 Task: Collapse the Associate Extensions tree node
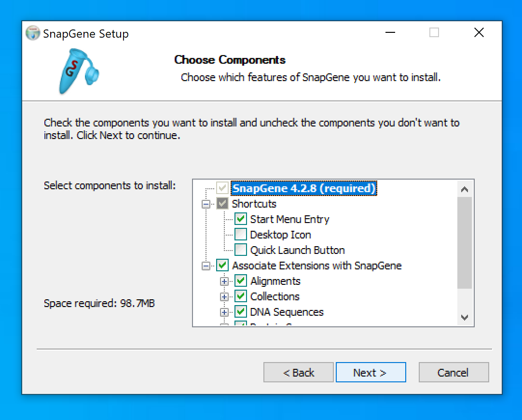(x=206, y=266)
